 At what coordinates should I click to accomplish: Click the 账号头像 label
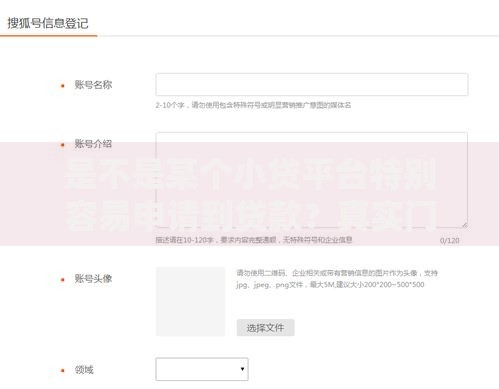[x=93, y=279]
